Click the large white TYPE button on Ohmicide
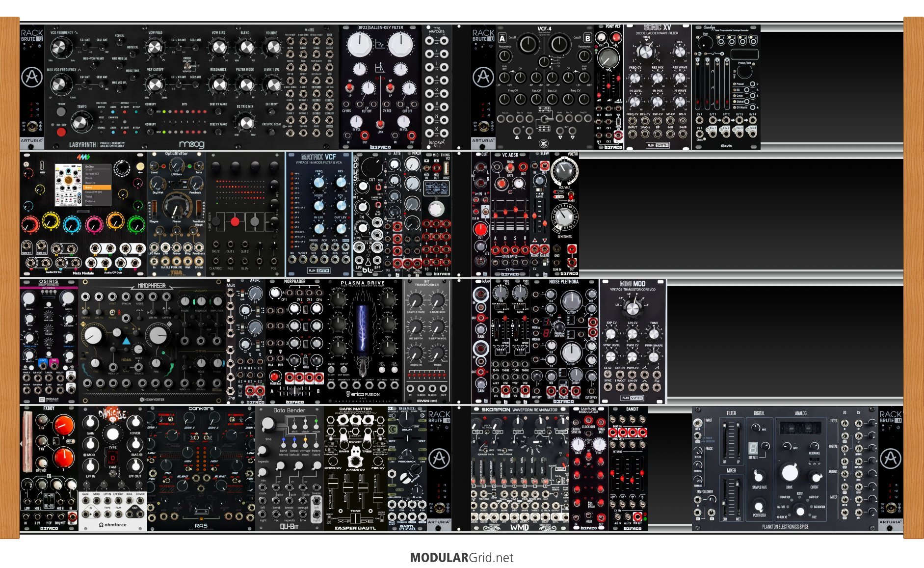924x568 pixels. pos(112,434)
